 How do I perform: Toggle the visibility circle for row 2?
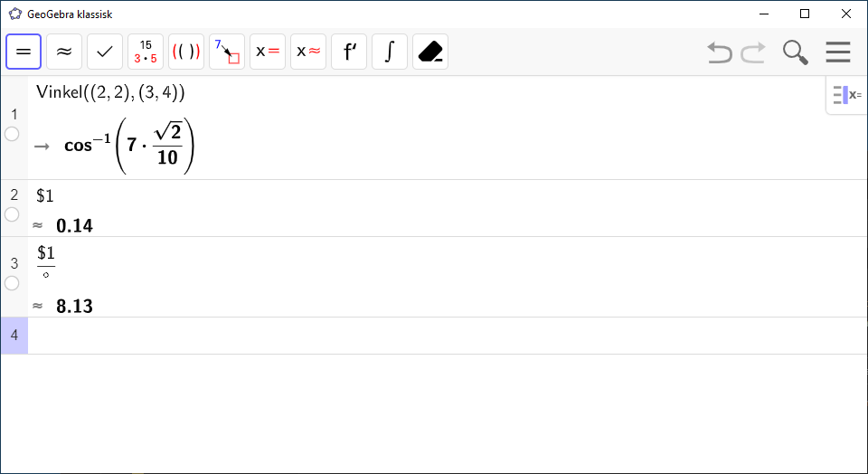(x=12, y=214)
